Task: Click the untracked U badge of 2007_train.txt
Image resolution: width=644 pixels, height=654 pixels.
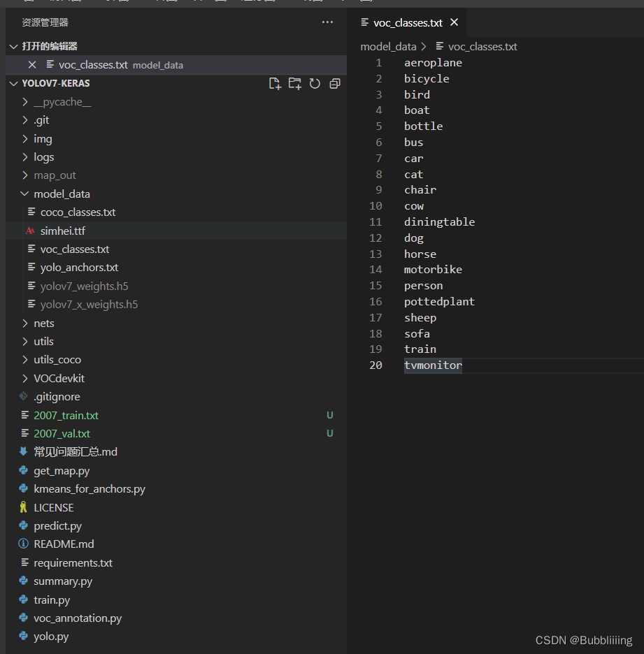Action: pos(330,415)
